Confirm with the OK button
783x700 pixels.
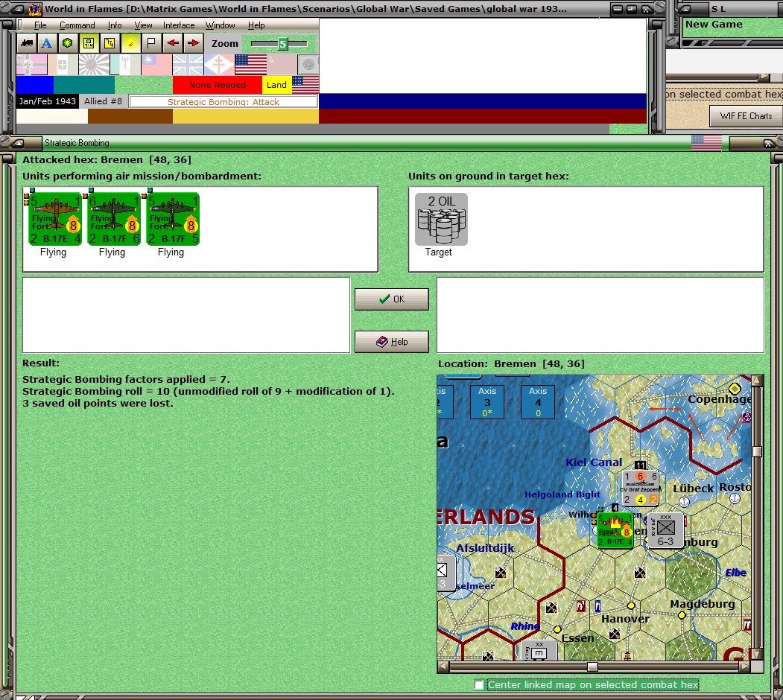point(392,299)
